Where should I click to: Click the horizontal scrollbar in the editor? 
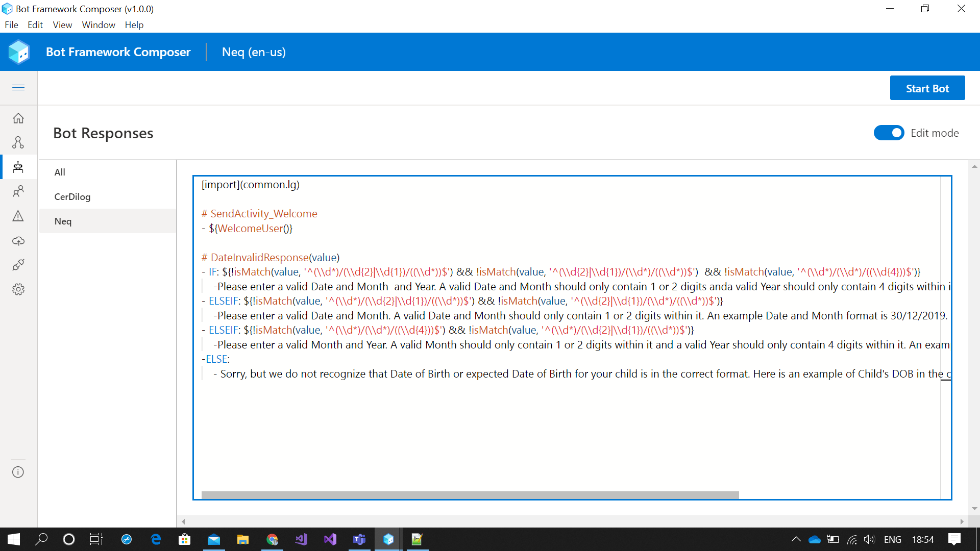[x=470, y=494]
